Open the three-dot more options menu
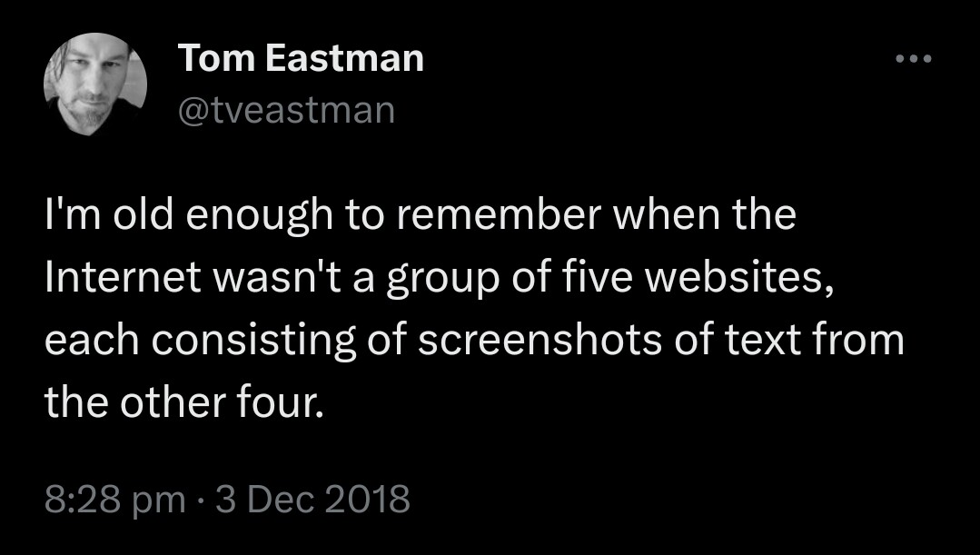 (913, 60)
